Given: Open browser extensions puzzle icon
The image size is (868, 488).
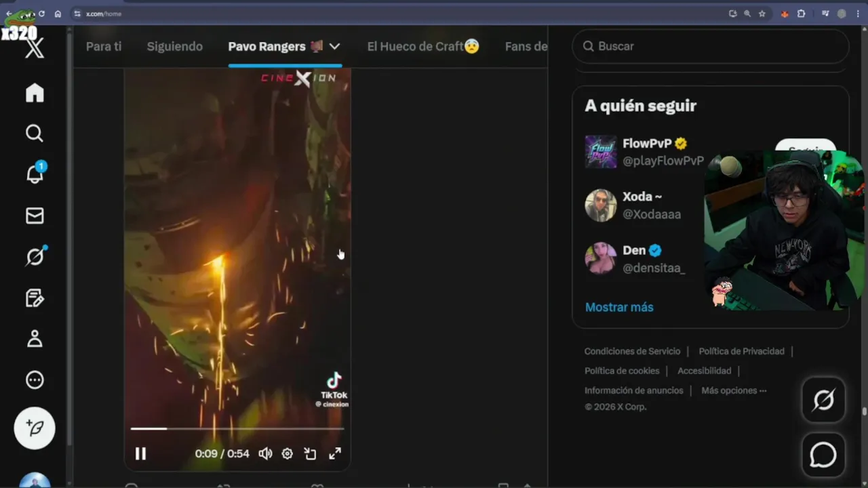Looking at the screenshot, I should [x=801, y=14].
